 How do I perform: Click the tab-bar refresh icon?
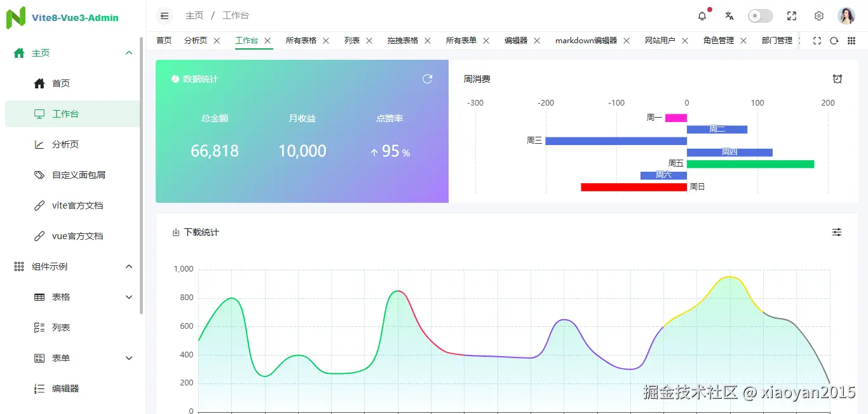(834, 41)
